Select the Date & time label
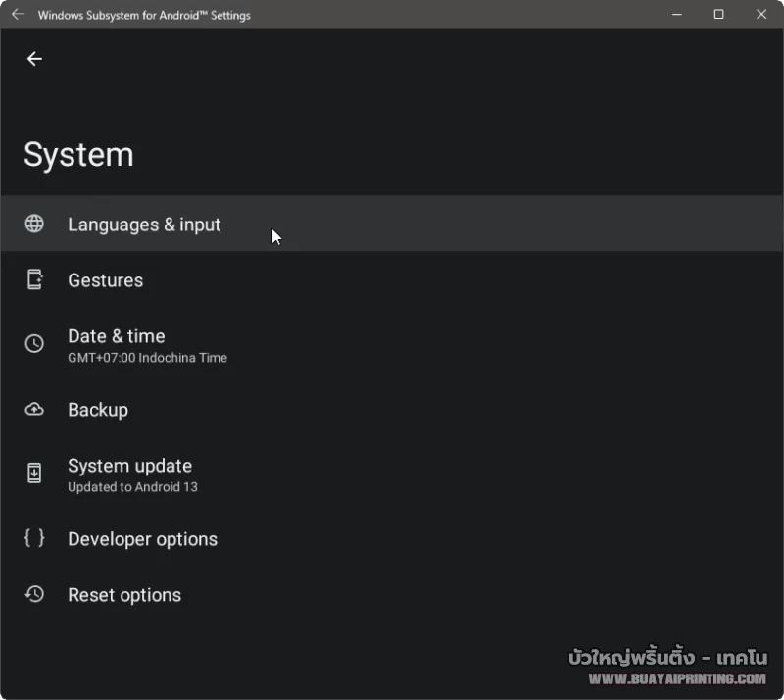The width and height of the screenshot is (784, 700). coord(116,336)
